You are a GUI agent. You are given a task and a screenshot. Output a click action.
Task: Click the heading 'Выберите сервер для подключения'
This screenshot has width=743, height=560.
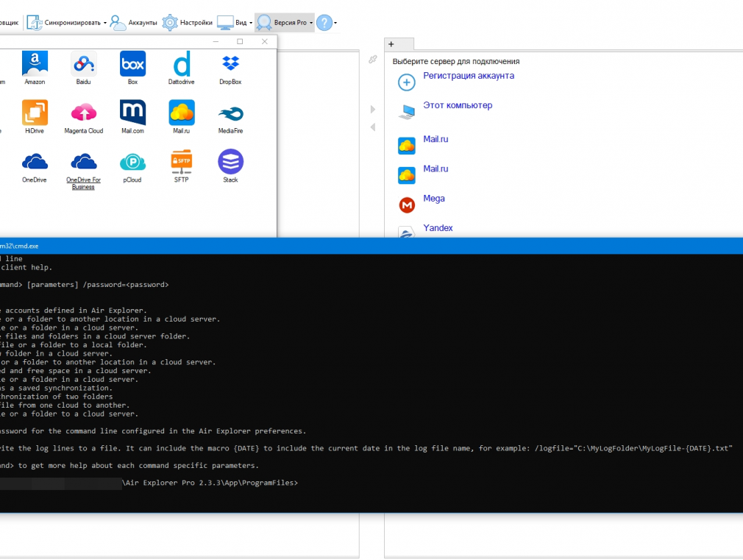(x=456, y=61)
